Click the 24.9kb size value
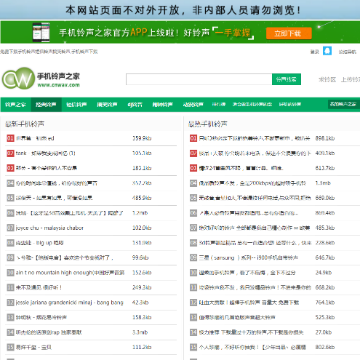360x360 pixels. point(323,272)
